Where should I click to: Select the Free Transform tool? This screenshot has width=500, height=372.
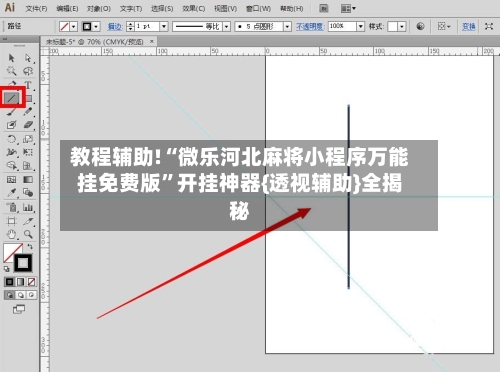tap(28, 152)
